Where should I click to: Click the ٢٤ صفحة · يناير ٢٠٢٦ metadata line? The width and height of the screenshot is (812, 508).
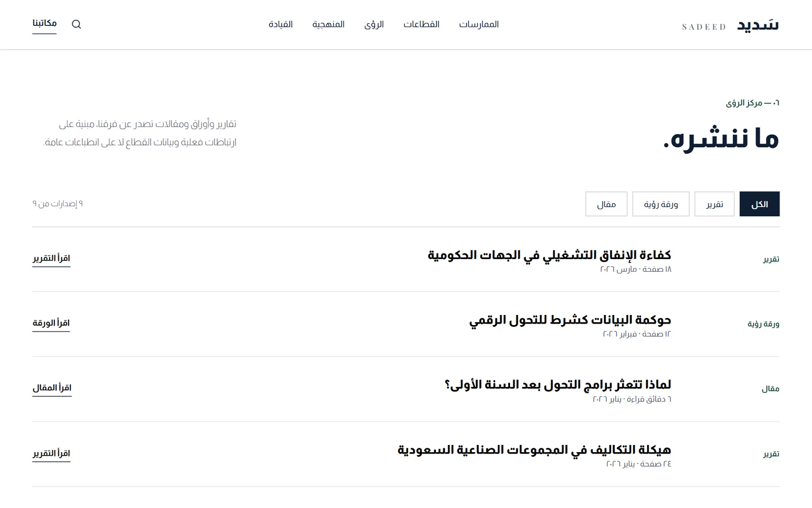tap(638, 464)
